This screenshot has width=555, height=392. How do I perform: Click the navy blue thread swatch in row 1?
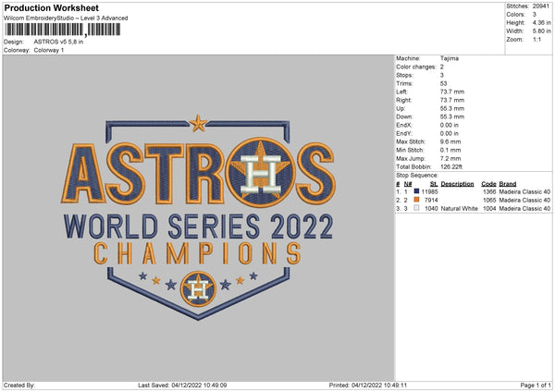(x=416, y=191)
